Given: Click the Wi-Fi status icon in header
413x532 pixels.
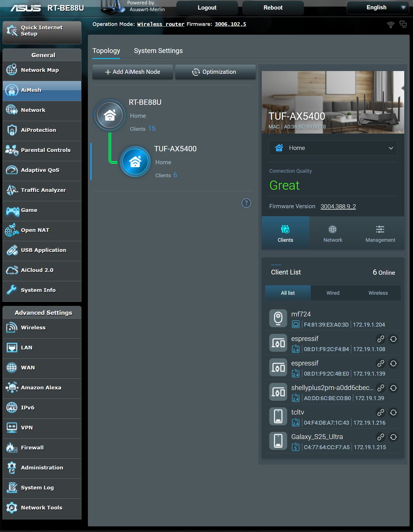Looking at the screenshot, I should pyautogui.click(x=390, y=24).
